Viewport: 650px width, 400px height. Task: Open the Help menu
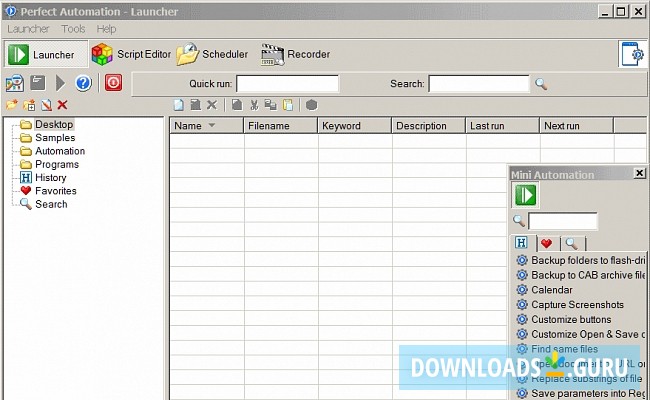(x=106, y=29)
